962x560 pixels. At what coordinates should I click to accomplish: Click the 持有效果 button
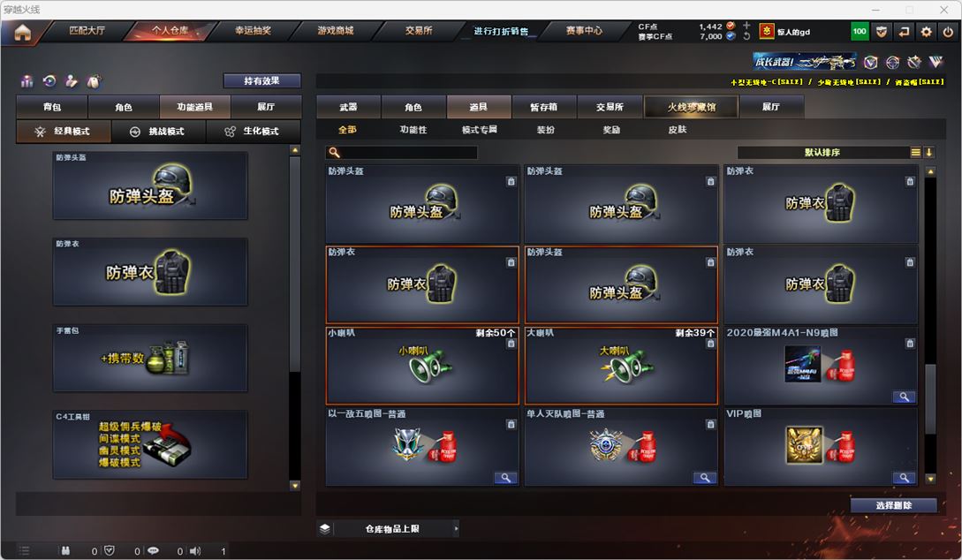(x=262, y=80)
